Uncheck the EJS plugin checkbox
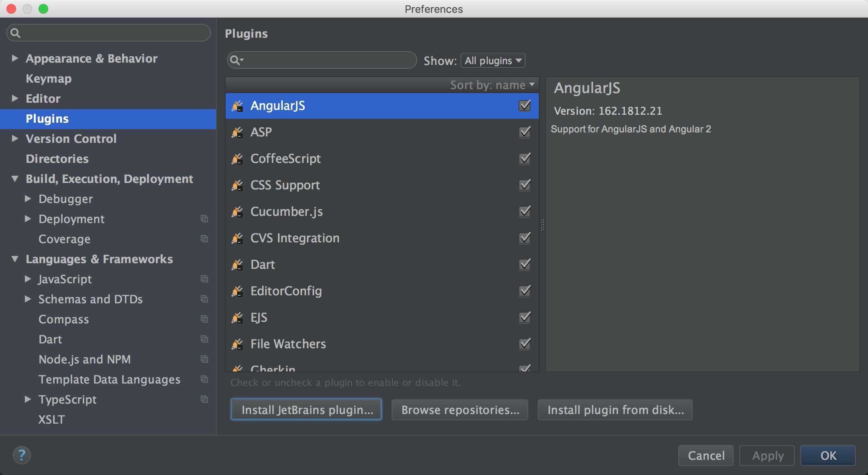The height and width of the screenshot is (475, 868). (x=524, y=317)
